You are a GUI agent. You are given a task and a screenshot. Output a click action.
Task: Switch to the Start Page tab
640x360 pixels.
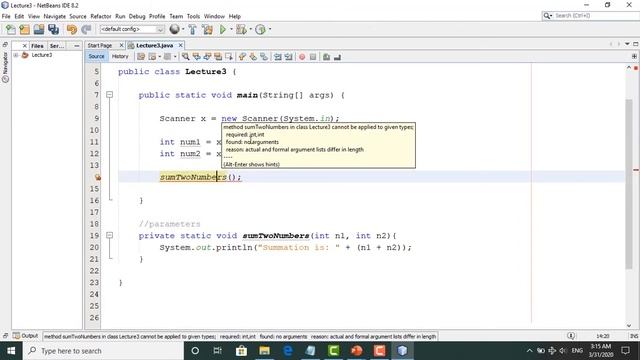coord(100,45)
